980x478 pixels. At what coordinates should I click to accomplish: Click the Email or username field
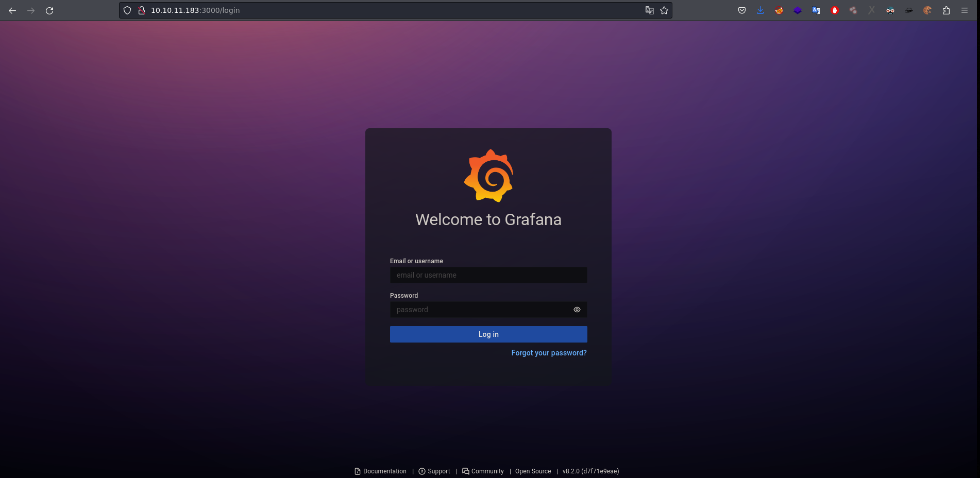(488, 275)
